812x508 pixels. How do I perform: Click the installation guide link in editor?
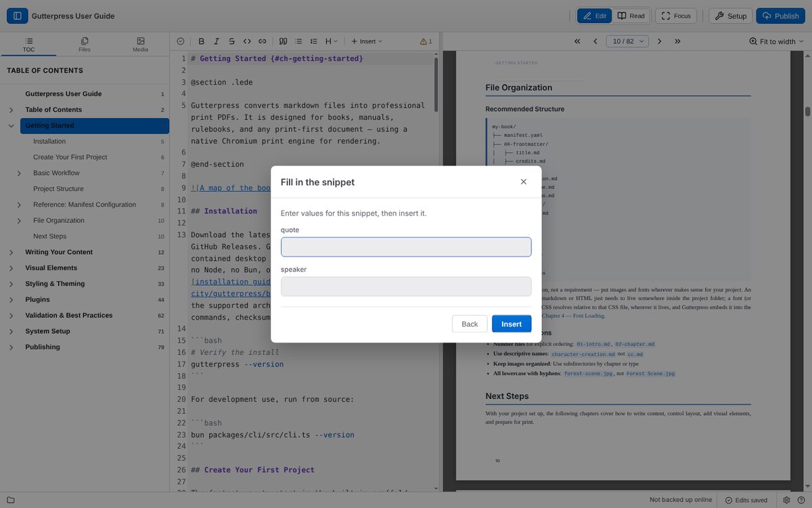pos(232,282)
